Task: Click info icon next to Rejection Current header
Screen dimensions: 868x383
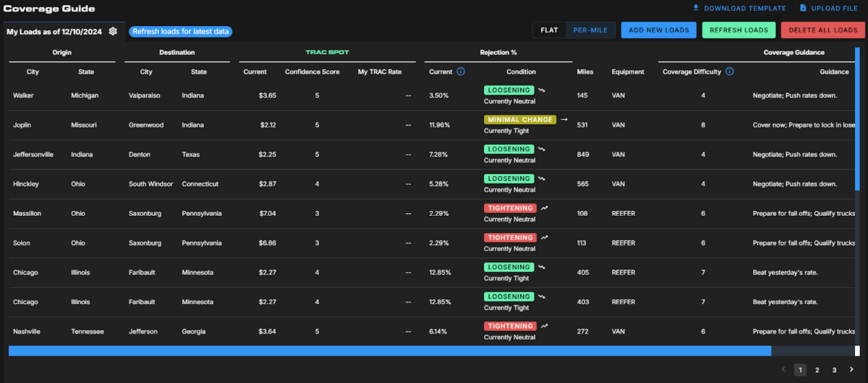Action: coord(461,72)
